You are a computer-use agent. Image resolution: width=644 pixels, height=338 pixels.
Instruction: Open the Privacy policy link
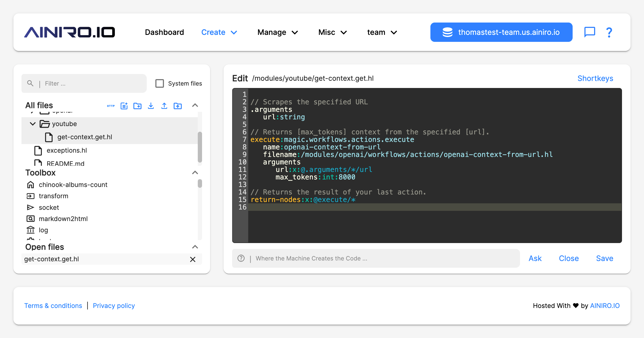114,306
